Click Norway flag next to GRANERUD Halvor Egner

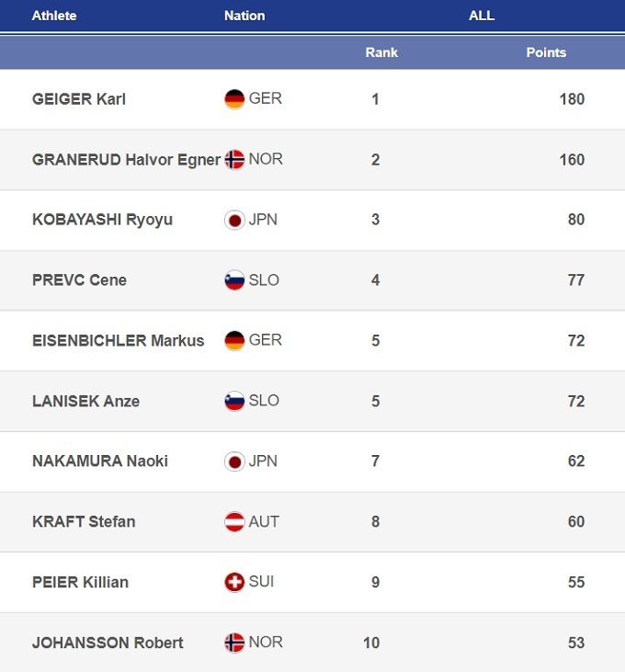(x=234, y=159)
